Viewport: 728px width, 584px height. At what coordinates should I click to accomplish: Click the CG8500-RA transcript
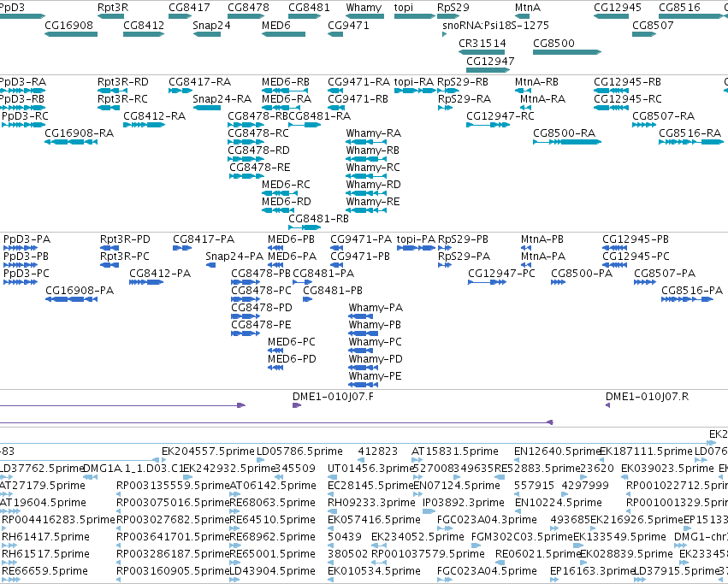click(x=567, y=142)
